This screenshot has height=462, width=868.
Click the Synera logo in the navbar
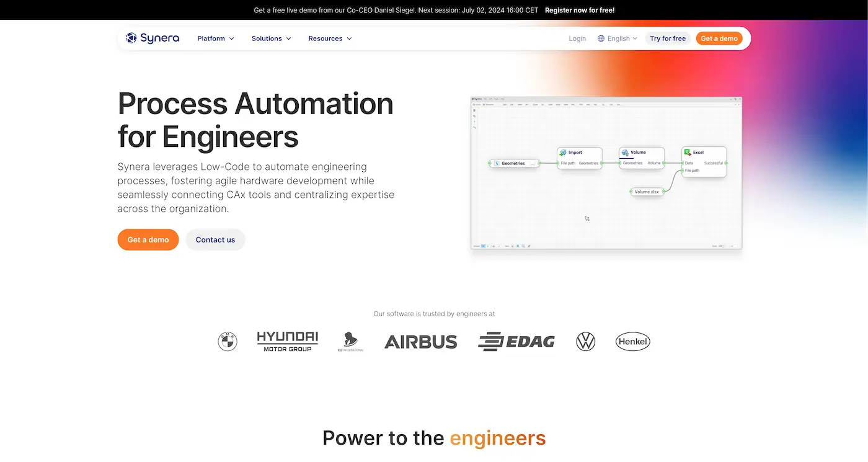click(153, 38)
